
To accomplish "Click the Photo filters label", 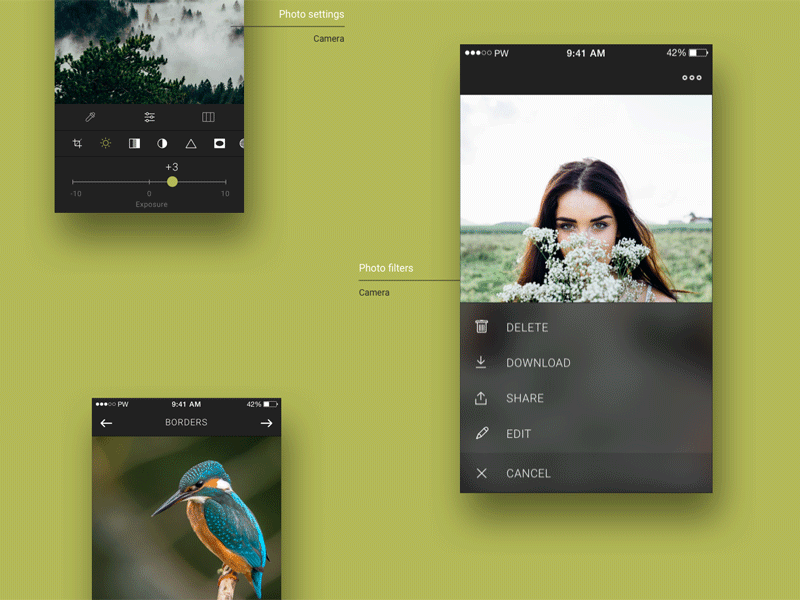I will 386,268.
